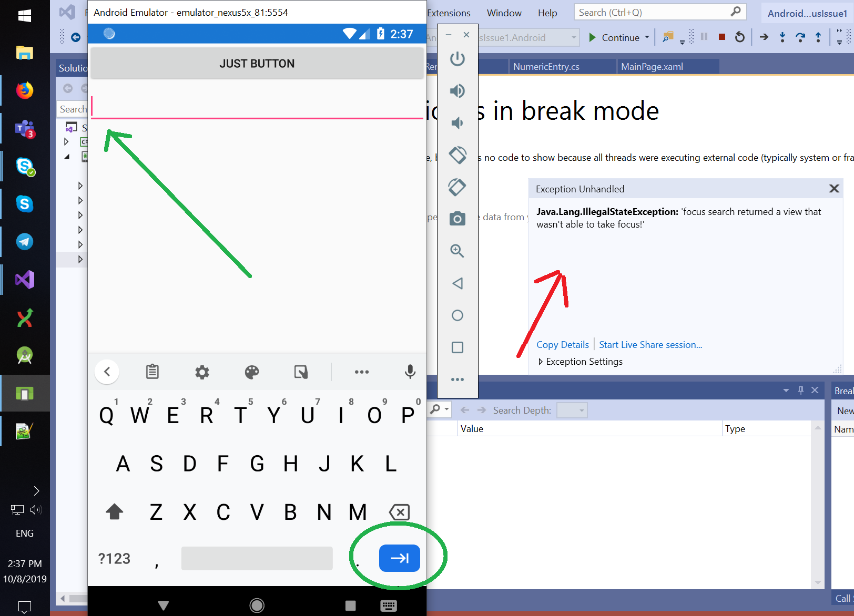The image size is (854, 616).
Task: Raise volume using the emulator volume up icon
Action: [x=457, y=91]
